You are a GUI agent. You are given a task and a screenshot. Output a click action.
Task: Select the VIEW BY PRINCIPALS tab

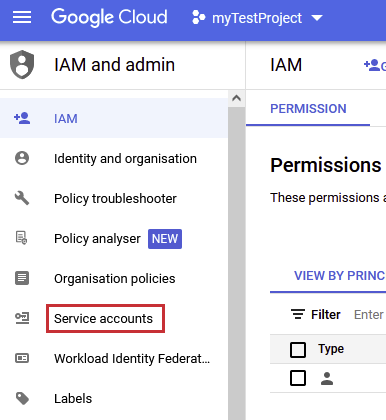pyautogui.click(x=339, y=276)
